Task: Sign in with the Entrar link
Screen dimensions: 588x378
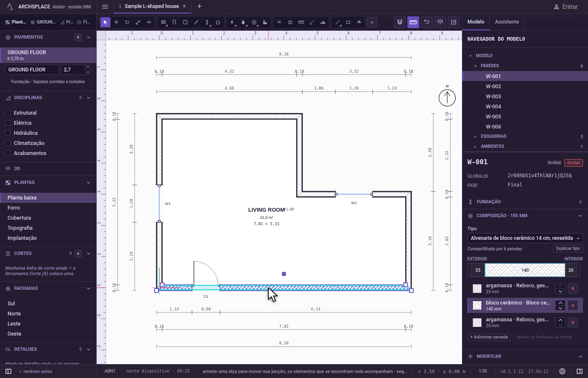Action: pos(566,7)
